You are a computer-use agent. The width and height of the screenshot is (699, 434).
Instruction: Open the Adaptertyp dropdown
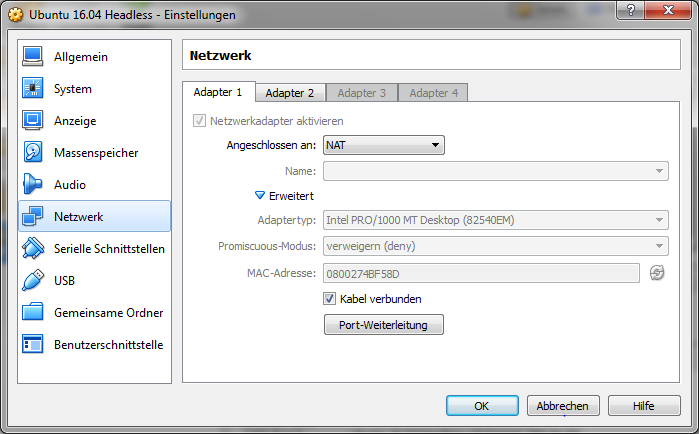[x=496, y=220]
